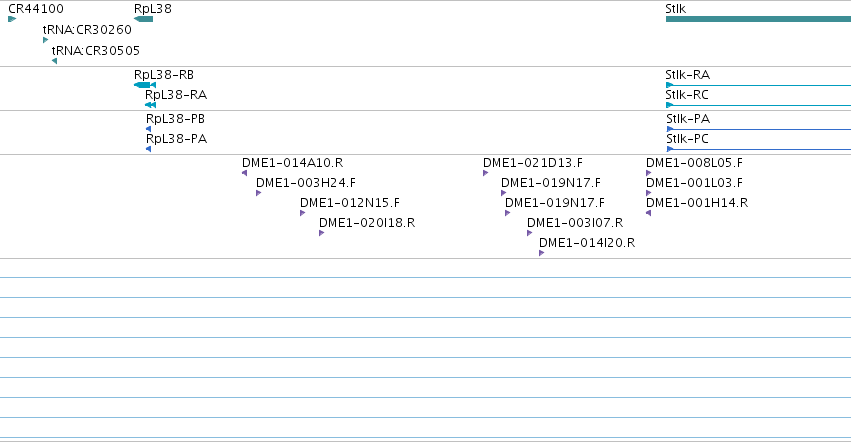Select the DME1-014A10.R marker arrow

[x=244, y=173]
